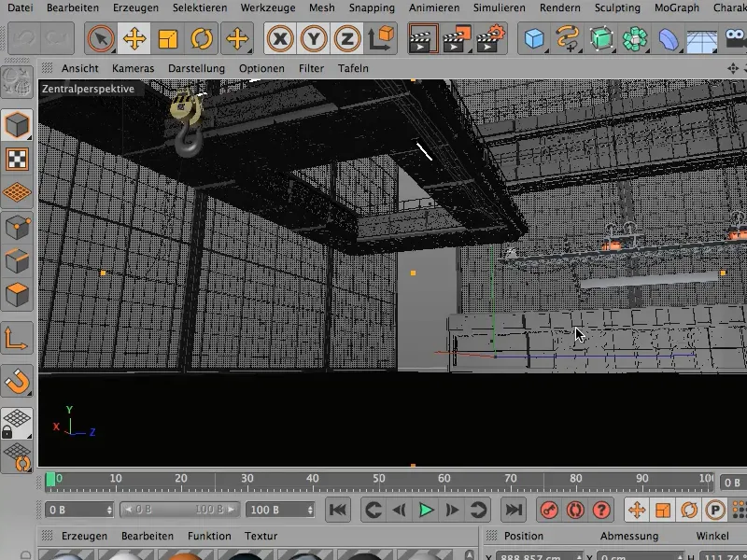This screenshot has height=560, width=747.
Task: Open the Werkzeuge menu
Action: (268, 7)
